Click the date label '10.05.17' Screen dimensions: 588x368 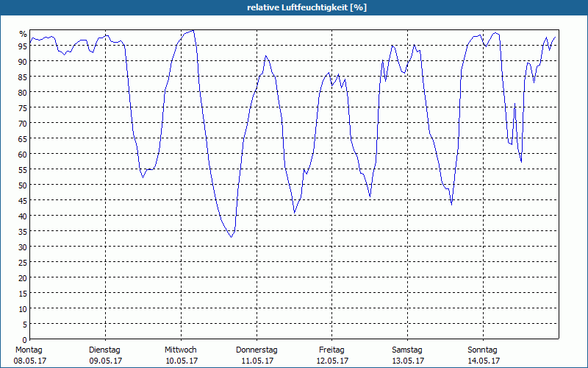point(182,361)
